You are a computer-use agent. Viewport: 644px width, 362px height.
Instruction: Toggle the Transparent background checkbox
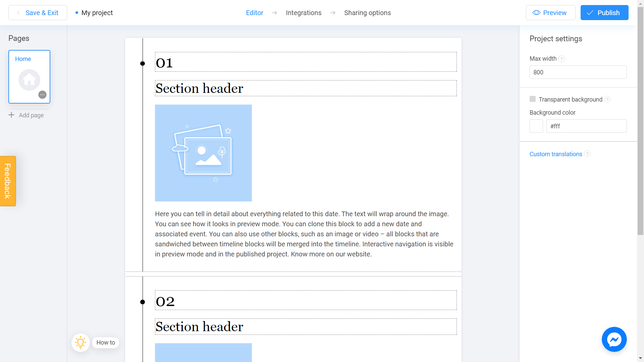tap(533, 99)
